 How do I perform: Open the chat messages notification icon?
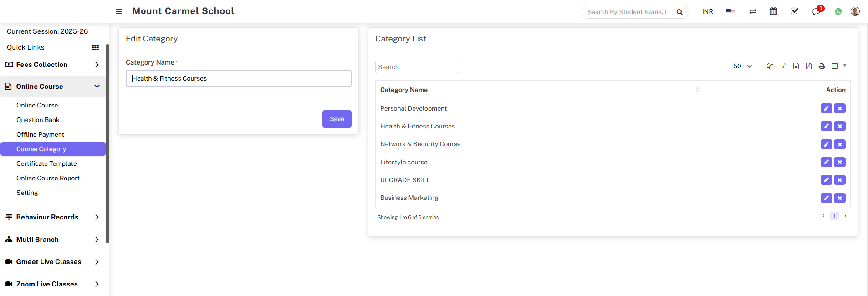pos(816,11)
